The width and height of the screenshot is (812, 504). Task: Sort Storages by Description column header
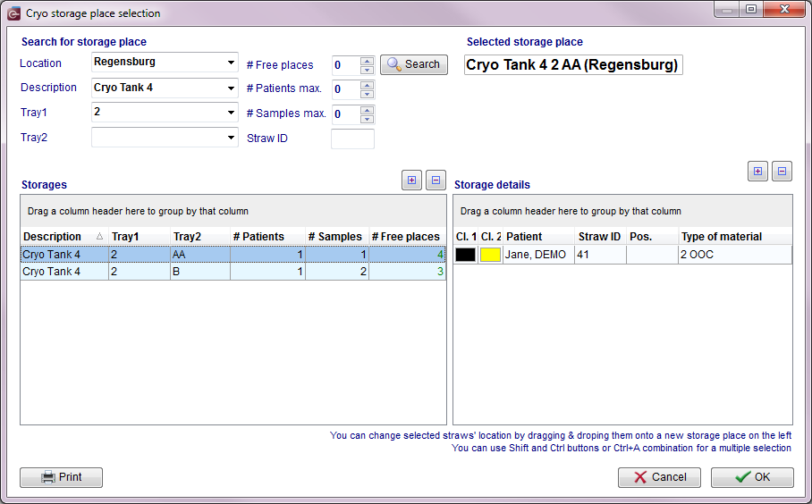click(x=64, y=237)
